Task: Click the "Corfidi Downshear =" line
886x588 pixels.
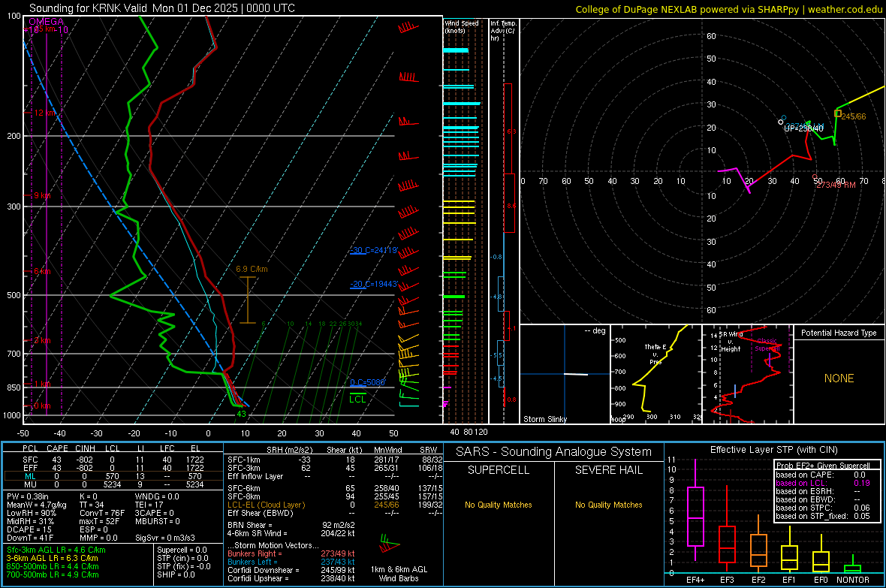Action: click(291, 570)
